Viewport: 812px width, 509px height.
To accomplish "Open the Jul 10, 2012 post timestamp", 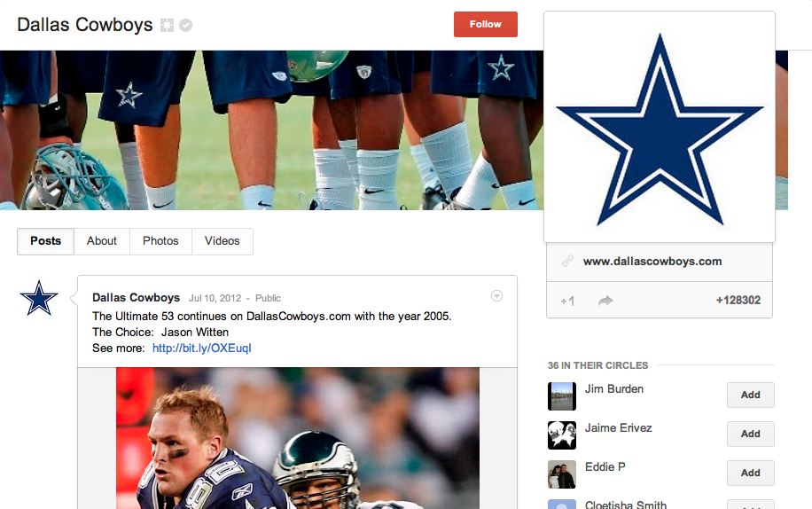I will 215,298.
